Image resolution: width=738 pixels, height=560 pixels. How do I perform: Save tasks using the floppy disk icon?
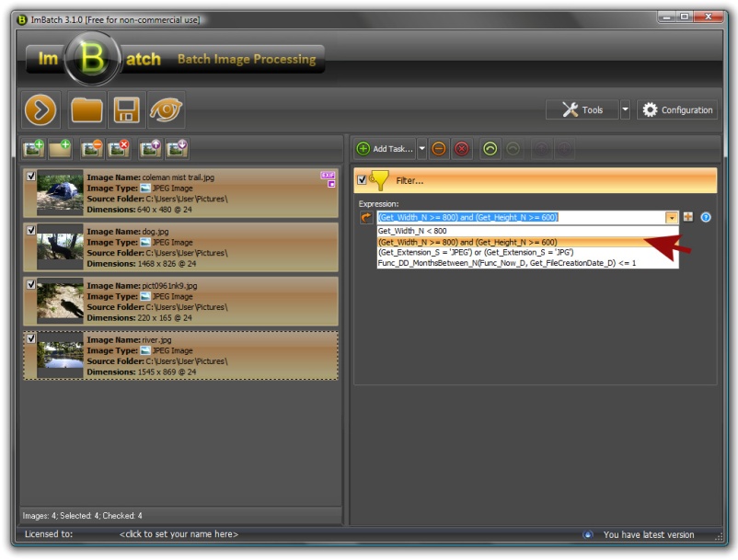(x=126, y=110)
